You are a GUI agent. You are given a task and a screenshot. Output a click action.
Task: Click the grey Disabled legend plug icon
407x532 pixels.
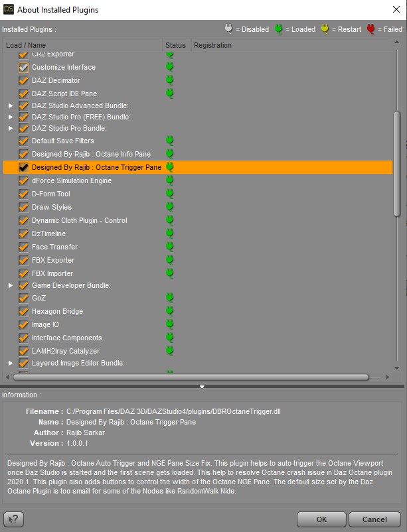click(x=228, y=29)
